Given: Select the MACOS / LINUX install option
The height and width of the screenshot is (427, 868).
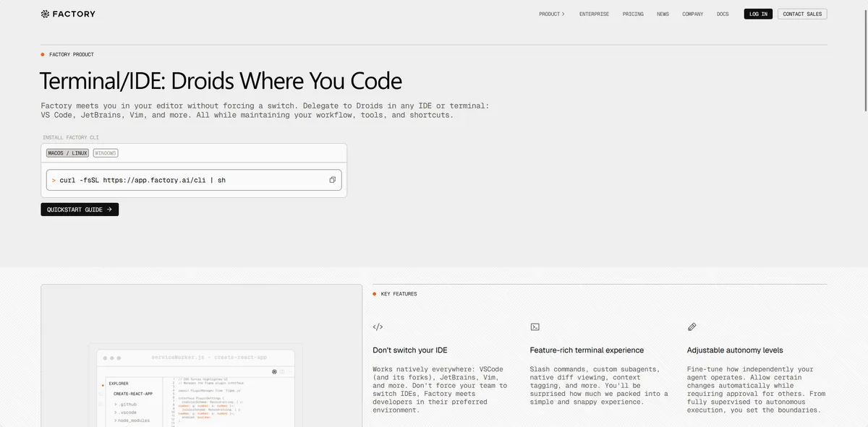Looking at the screenshot, I should coord(67,152).
